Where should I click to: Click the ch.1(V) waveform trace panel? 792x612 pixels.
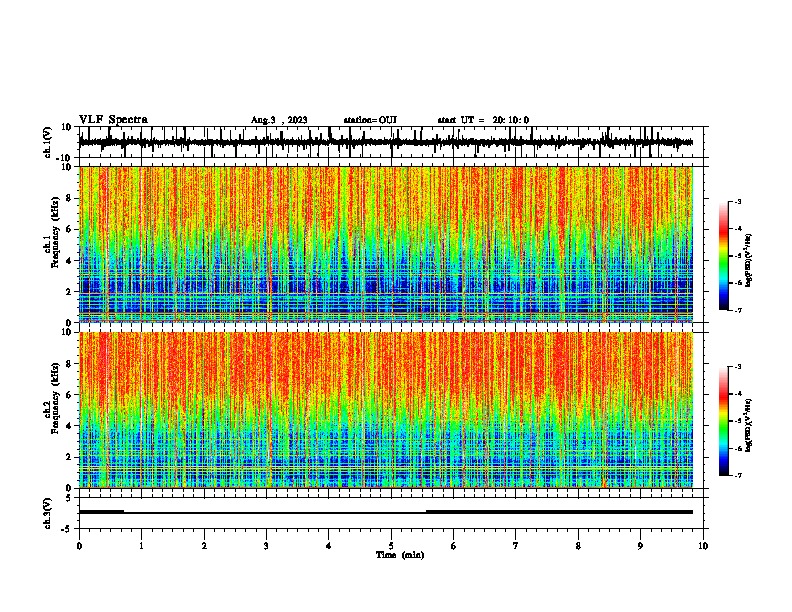coord(391,142)
